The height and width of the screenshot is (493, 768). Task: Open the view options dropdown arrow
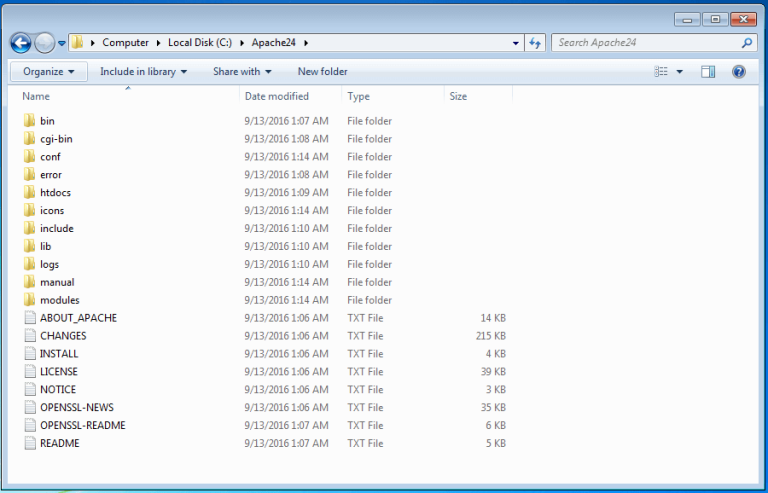tap(680, 72)
